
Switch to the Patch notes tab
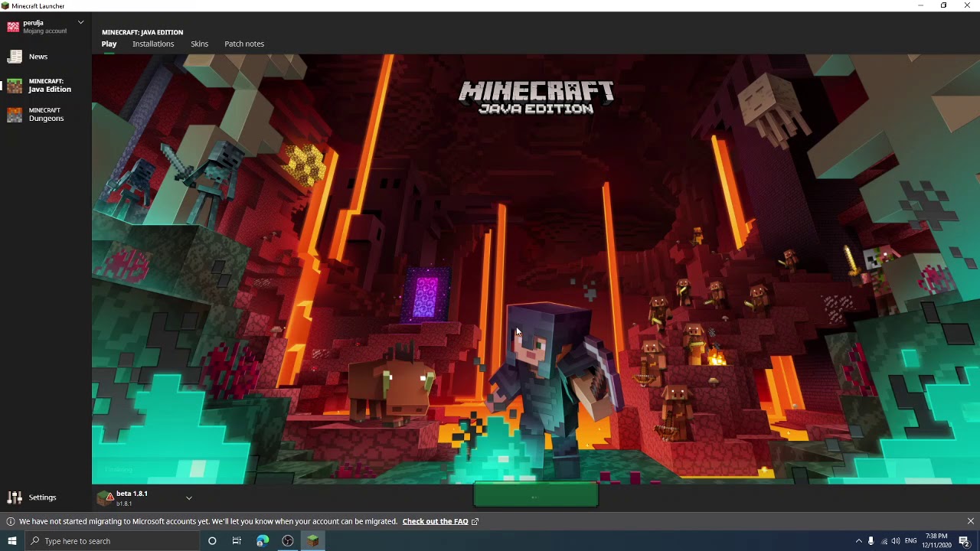click(244, 44)
